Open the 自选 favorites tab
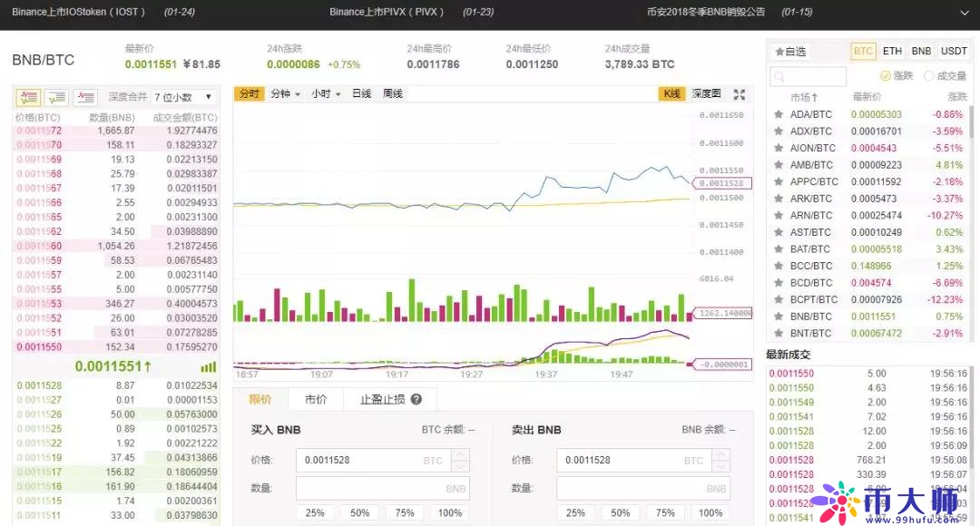The width and height of the screenshot is (980, 526). coord(790,52)
